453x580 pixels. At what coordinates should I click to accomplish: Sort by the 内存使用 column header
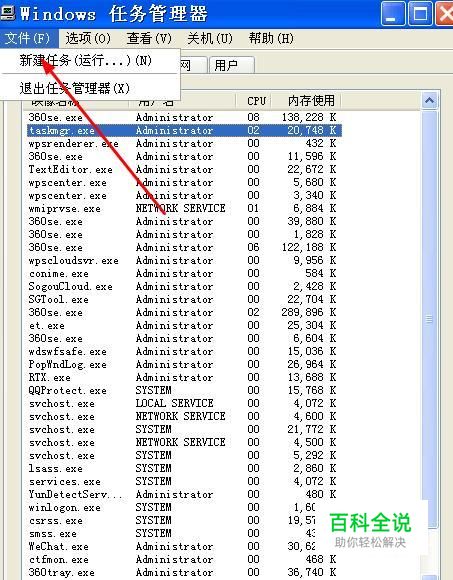[x=311, y=101]
